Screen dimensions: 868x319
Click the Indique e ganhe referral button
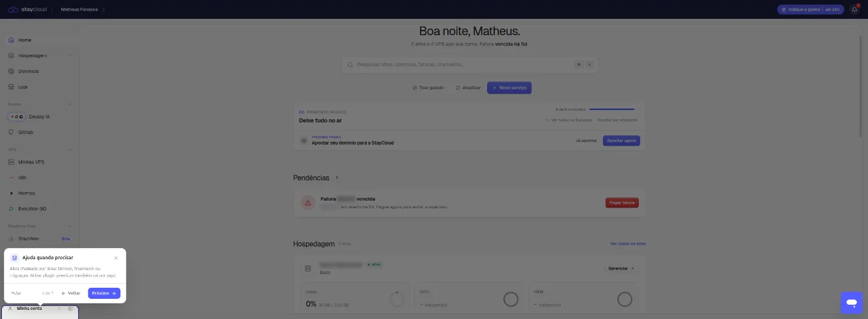[x=810, y=10]
